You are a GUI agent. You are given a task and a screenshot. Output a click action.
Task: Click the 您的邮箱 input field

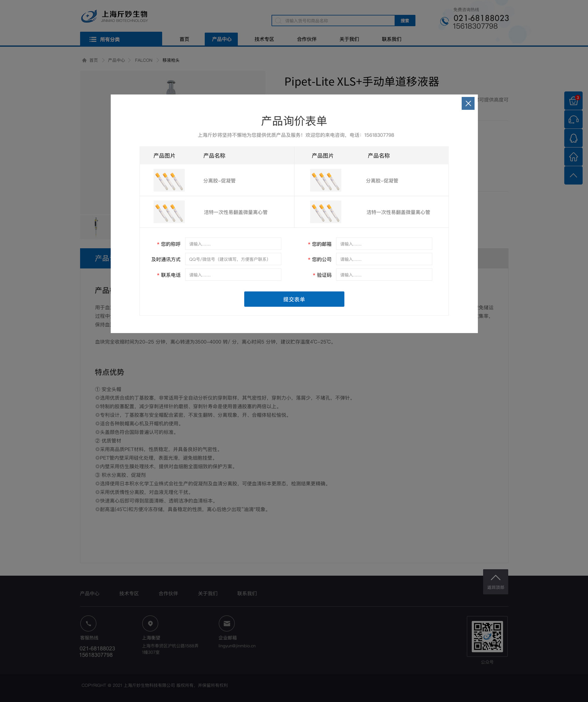[x=384, y=244]
